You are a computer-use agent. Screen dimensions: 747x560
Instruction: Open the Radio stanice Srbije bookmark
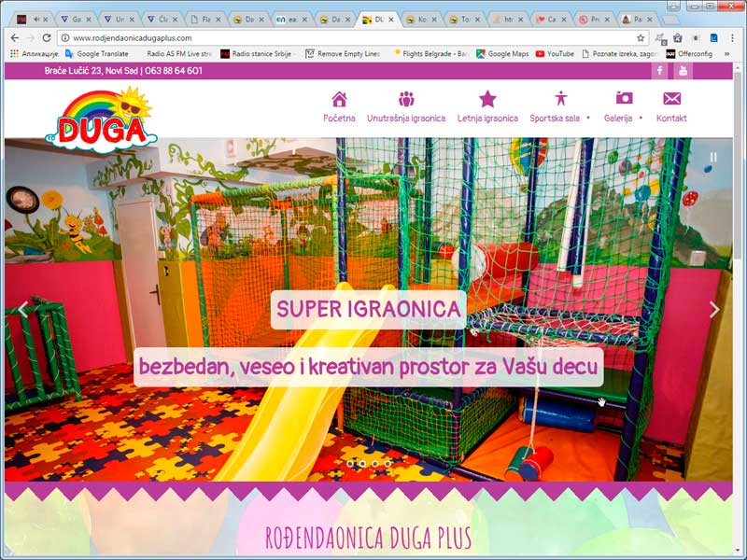coord(256,54)
